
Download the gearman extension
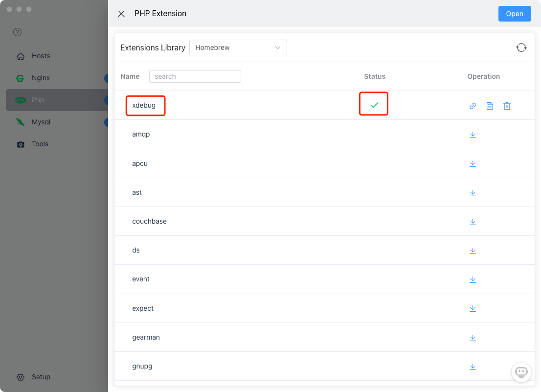473,338
